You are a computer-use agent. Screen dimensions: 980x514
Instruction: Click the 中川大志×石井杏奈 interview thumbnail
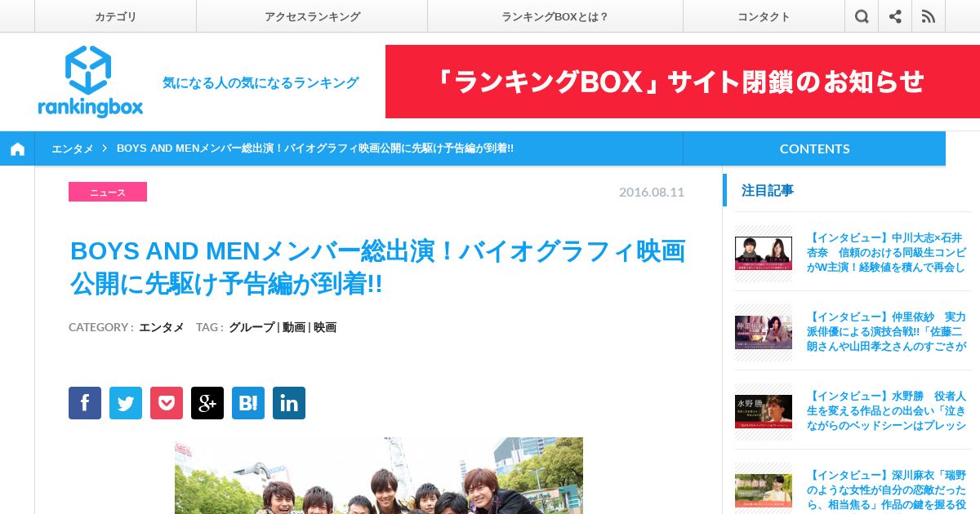point(764,253)
